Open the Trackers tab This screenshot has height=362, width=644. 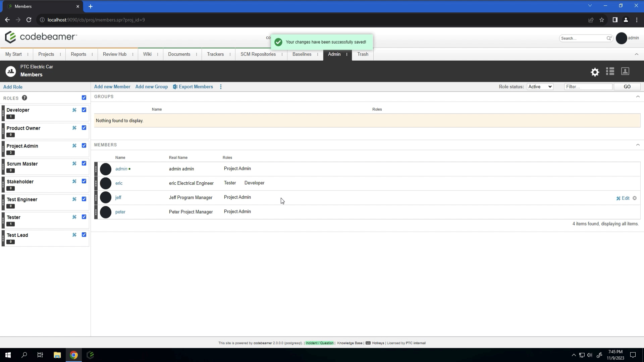coord(215,54)
